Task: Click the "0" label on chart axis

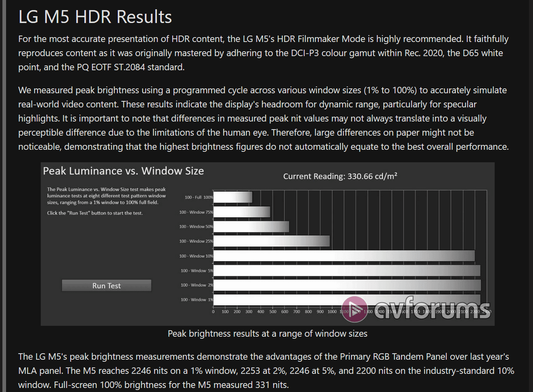Action: 213,311
